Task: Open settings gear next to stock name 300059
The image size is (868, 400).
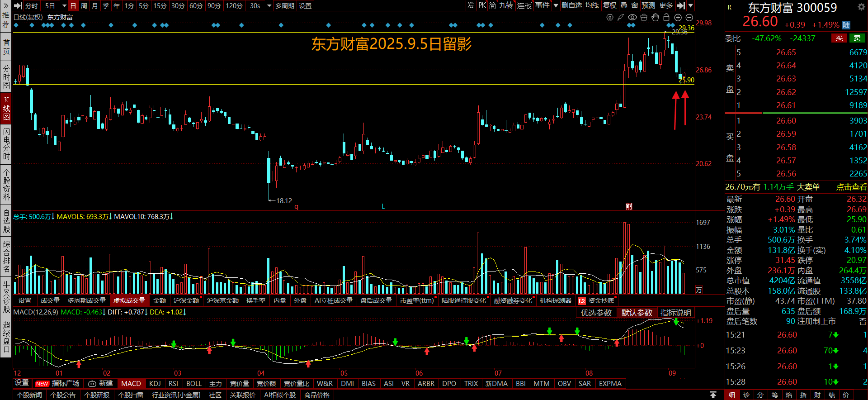Action: coord(861,7)
